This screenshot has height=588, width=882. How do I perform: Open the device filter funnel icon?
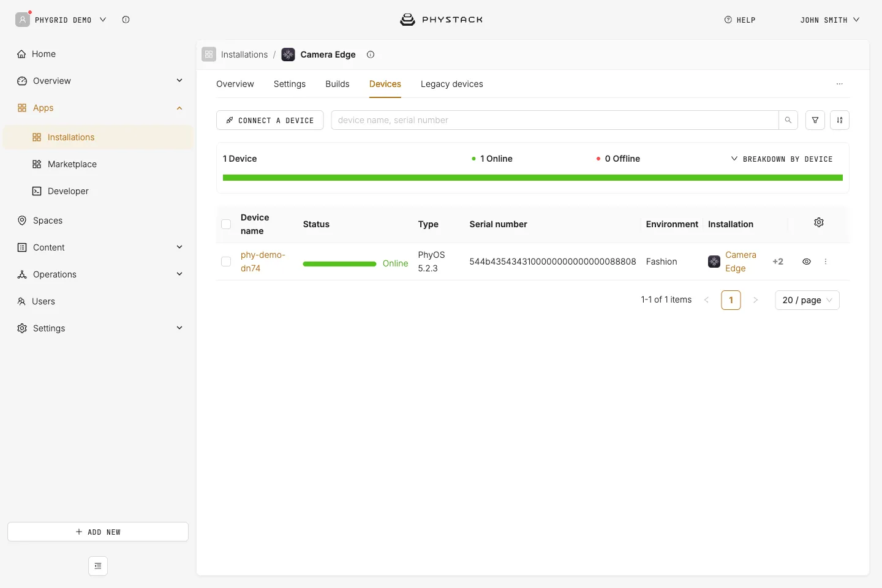click(x=815, y=120)
